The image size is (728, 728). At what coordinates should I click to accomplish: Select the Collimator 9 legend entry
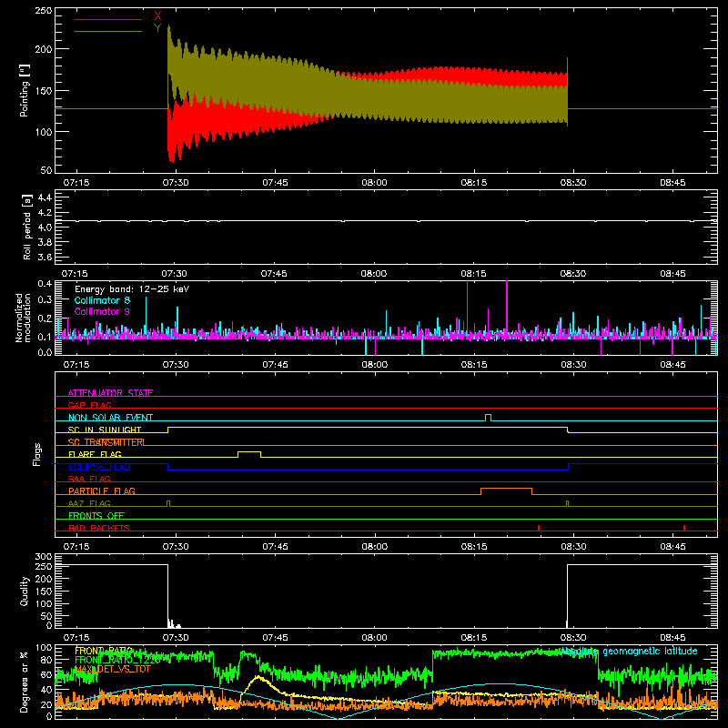coord(102,311)
